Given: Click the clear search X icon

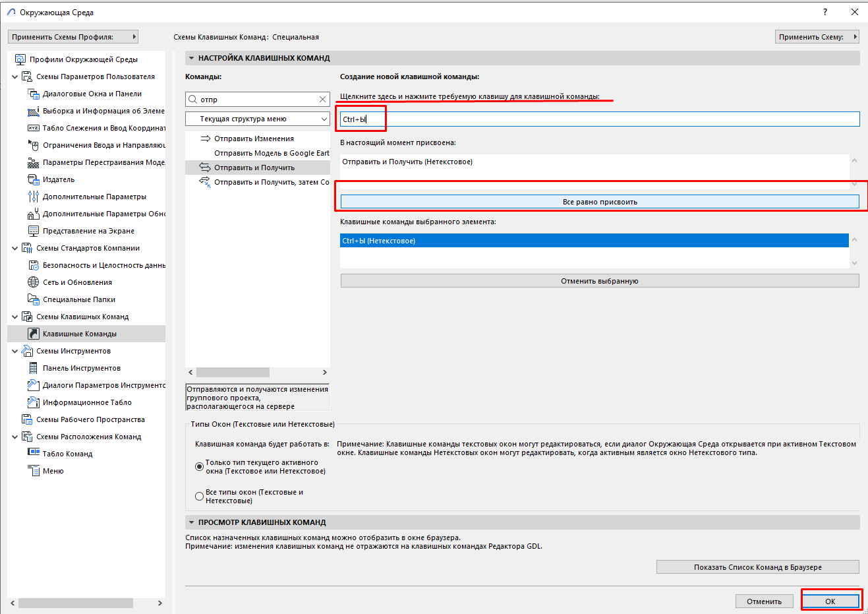Looking at the screenshot, I should (322, 100).
